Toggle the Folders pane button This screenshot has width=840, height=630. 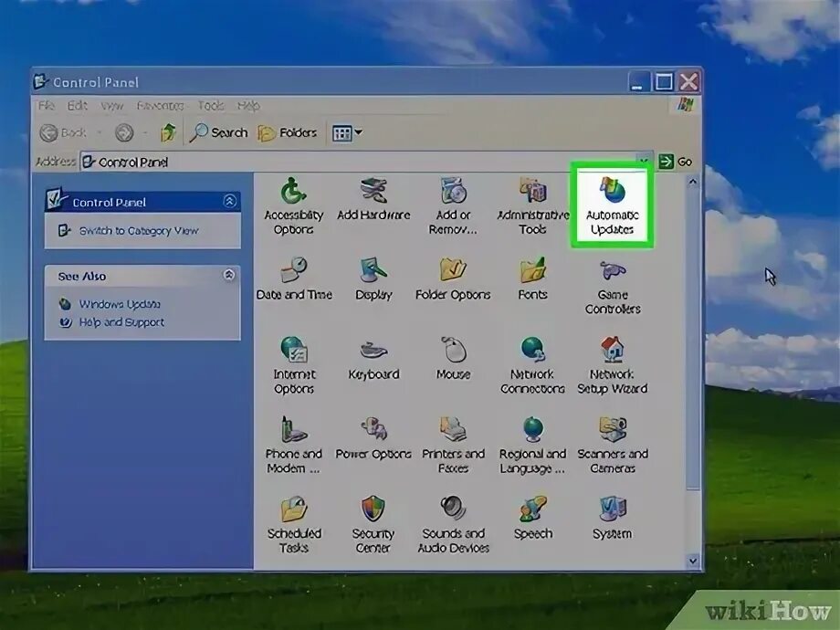tap(287, 132)
